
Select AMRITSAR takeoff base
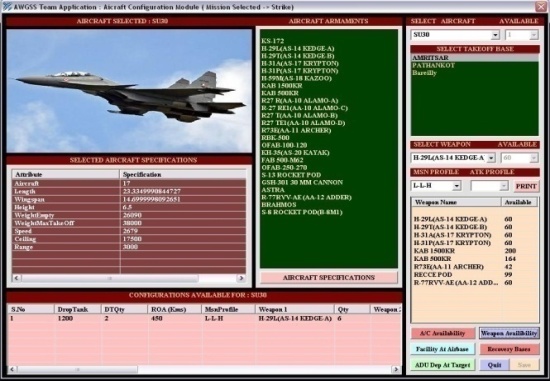475,58
